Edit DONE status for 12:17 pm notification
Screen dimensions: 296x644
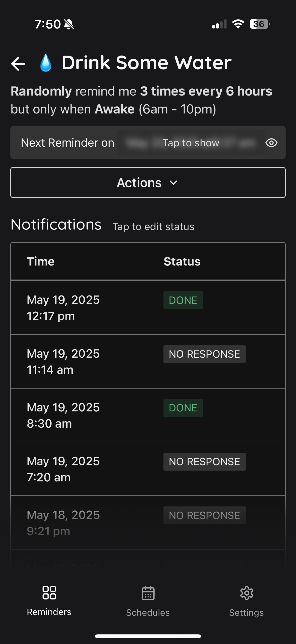coord(183,300)
